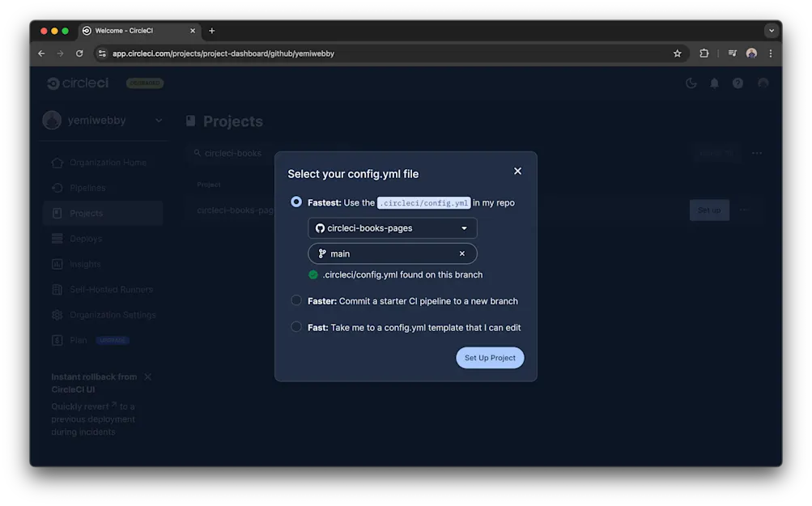This screenshot has width=812, height=506.
Task: Clear the main branch selection with the x
Action: coord(461,253)
